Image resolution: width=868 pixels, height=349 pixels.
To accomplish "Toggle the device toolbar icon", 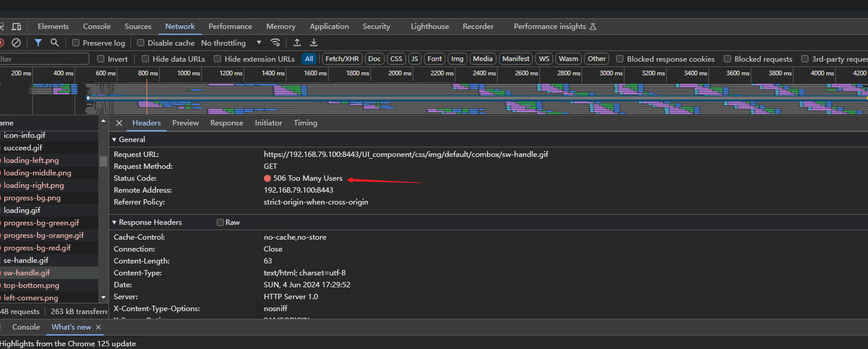I will click(16, 26).
